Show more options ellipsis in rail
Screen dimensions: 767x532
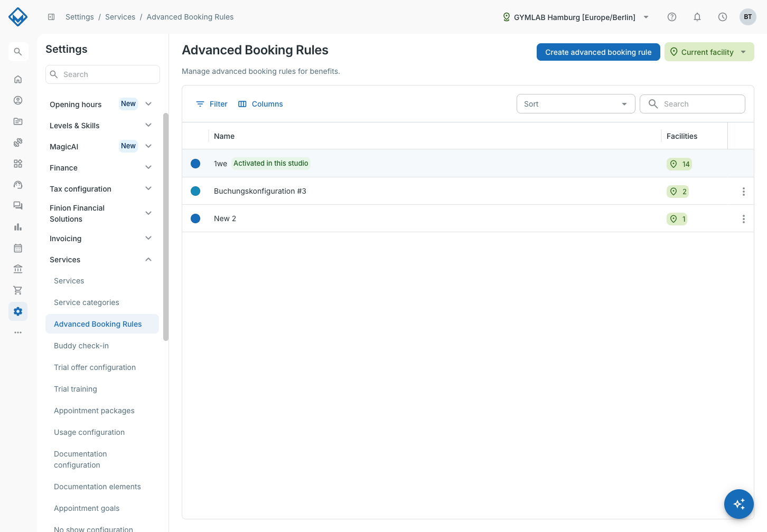pos(18,332)
